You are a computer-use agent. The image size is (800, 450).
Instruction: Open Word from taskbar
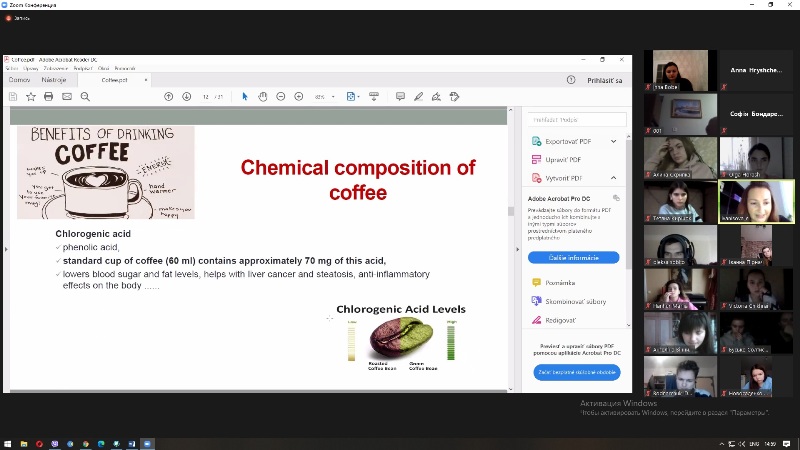click(132, 444)
